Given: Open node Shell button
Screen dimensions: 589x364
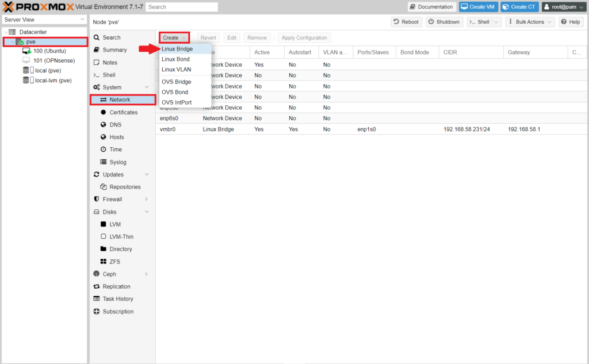Looking at the screenshot, I should point(479,22).
